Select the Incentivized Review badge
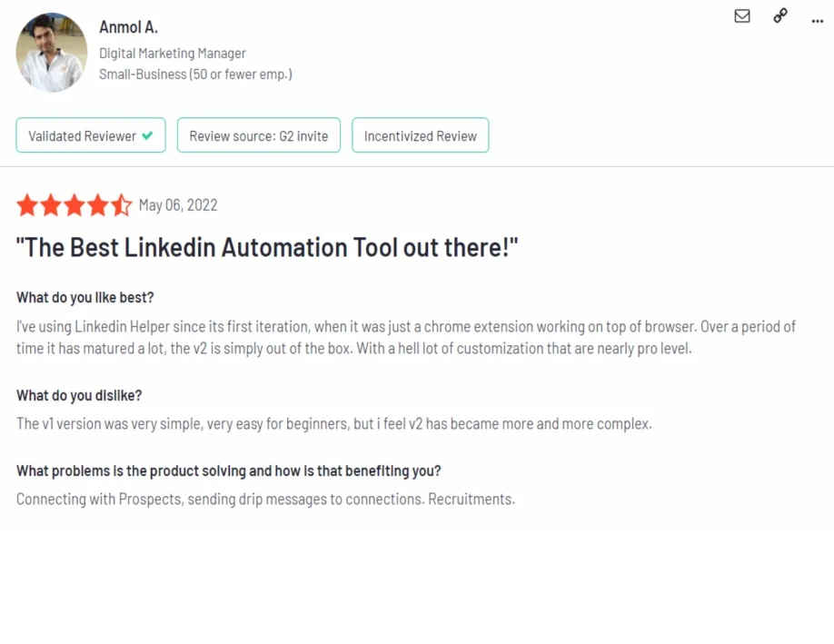This screenshot has height=644, width=834. pos(420,135)
